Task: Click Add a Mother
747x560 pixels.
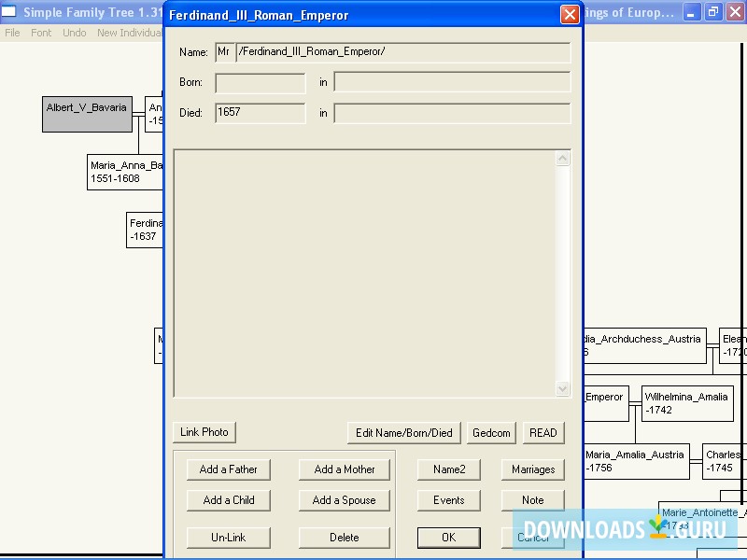Action: (345, 469)
